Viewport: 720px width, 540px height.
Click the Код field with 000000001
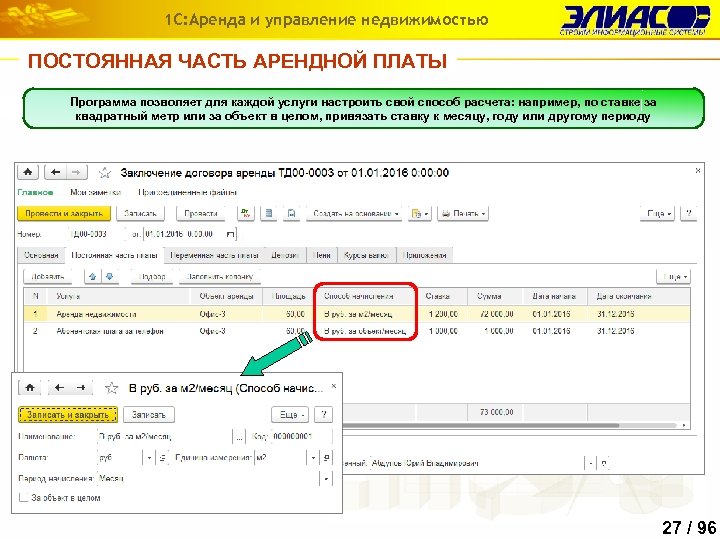click(301, 436)
